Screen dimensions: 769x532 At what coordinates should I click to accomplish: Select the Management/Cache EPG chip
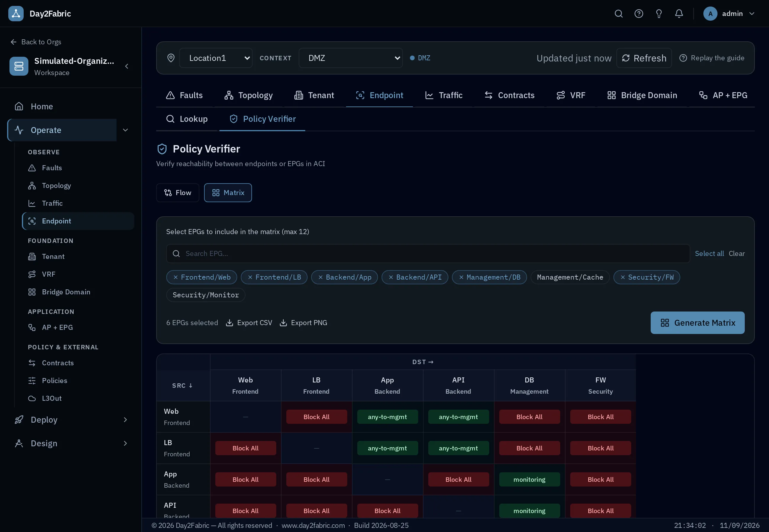click(x=570, y=277)
